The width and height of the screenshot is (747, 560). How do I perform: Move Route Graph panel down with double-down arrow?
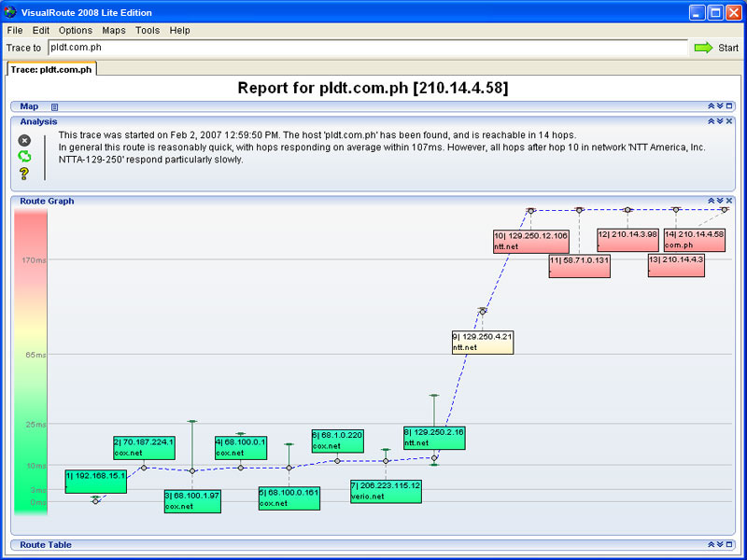point(720,201)
